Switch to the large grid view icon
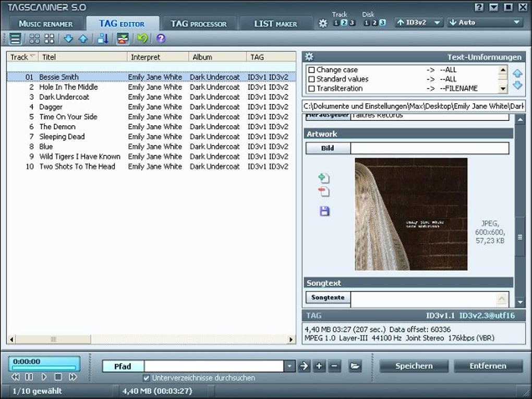Viewport: 532px width, 399px height. pyautogui.click(x=50, y=38)
